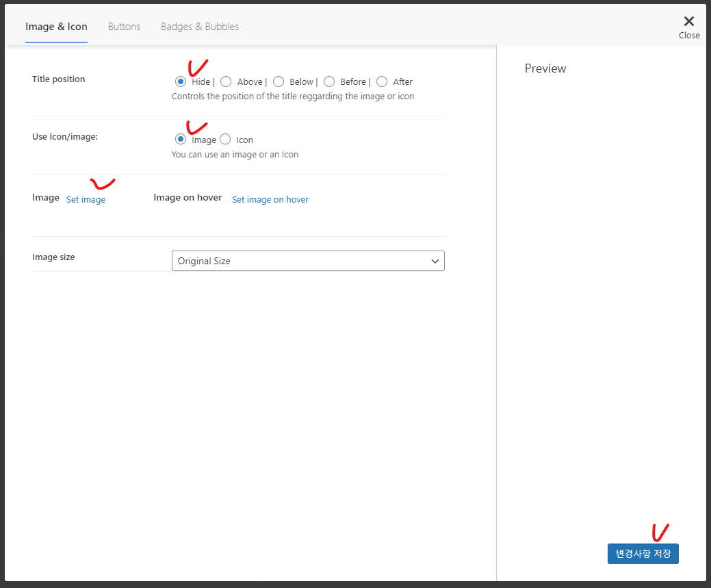Viewport: 711px width, 588px height.
Task: Select the Image radio for Use Icon/image
Action: click(181, 139)
